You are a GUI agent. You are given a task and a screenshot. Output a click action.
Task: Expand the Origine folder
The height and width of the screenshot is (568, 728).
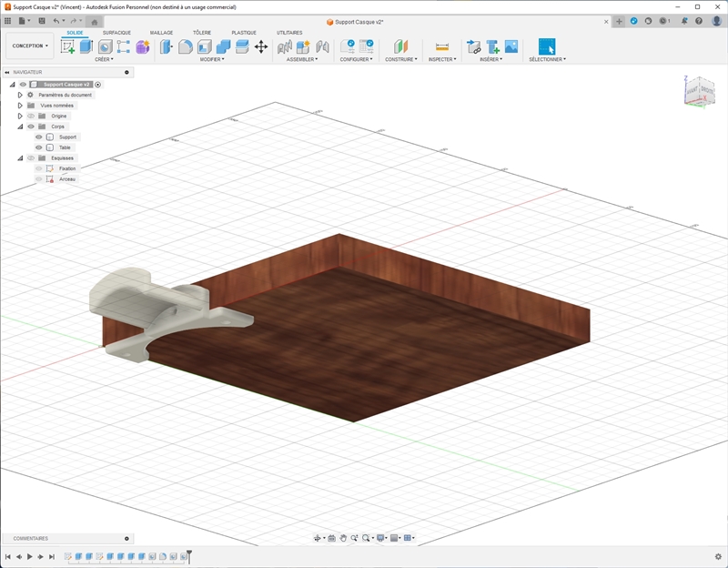click(20, 117)
